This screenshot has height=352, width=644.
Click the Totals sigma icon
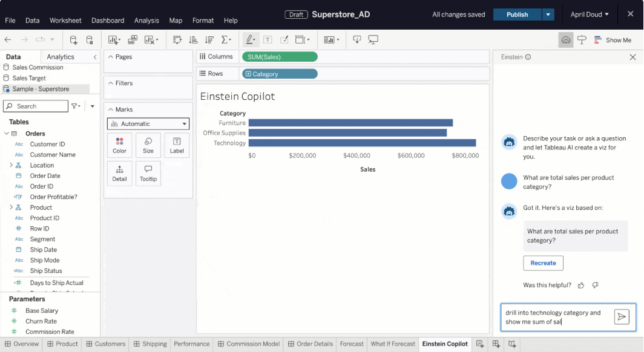(x=225, y=39)
